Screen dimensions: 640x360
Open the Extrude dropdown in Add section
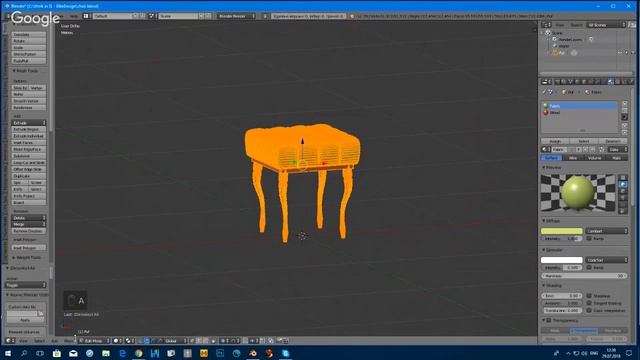point(29,123)
